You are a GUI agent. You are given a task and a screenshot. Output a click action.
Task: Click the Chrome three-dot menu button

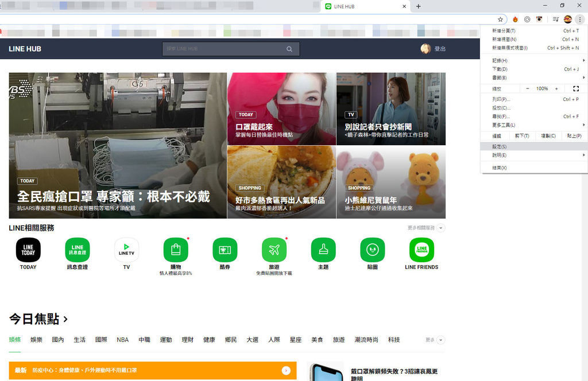pyautogui.click(x=580, y=19)
